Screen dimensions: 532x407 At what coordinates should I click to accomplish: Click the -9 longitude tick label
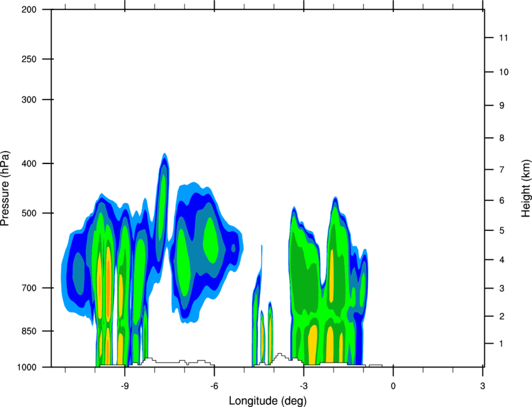[x=125, y=386]
